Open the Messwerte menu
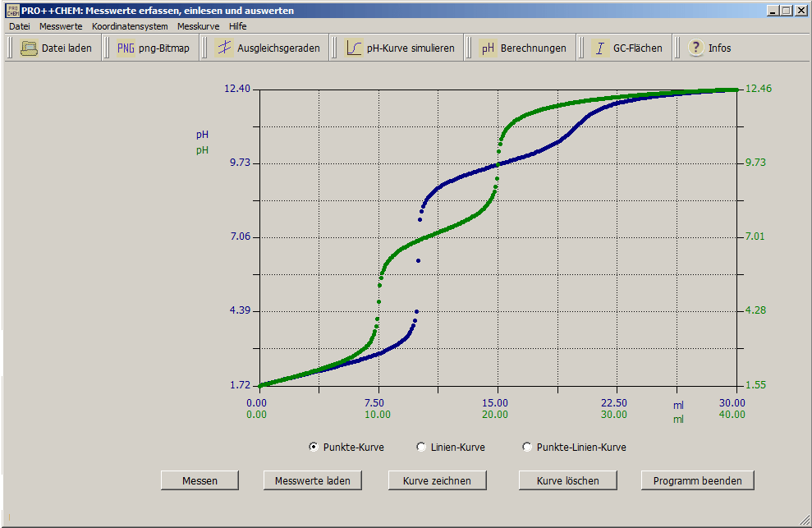 coord(55,25)
